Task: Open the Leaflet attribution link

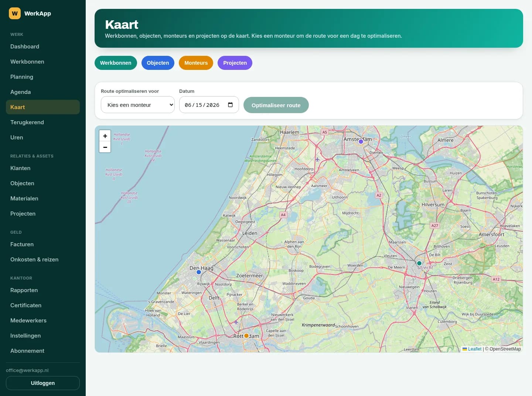Action: [x=472, y=349]
